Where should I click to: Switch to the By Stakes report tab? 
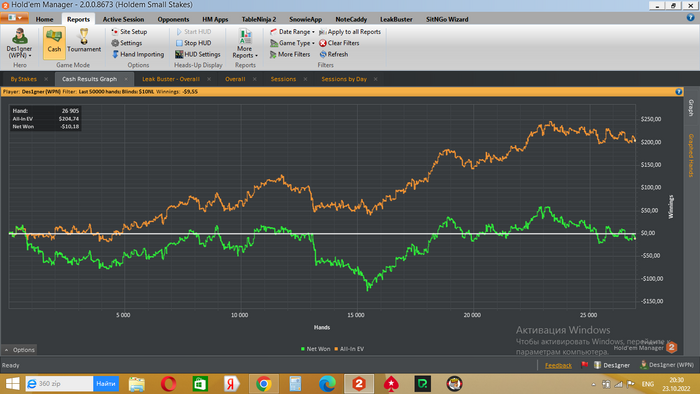24,79
